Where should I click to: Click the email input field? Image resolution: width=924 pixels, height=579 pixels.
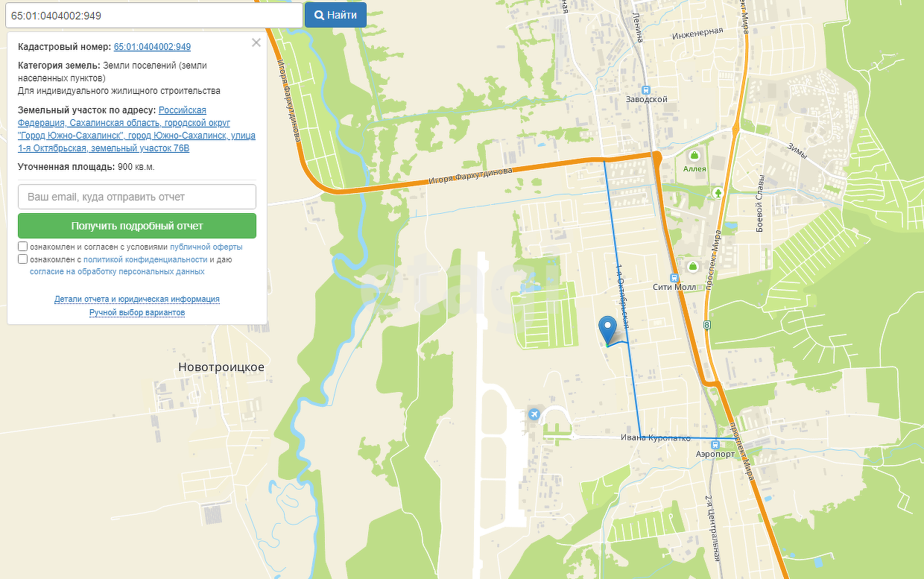click(x=137, y=197)
